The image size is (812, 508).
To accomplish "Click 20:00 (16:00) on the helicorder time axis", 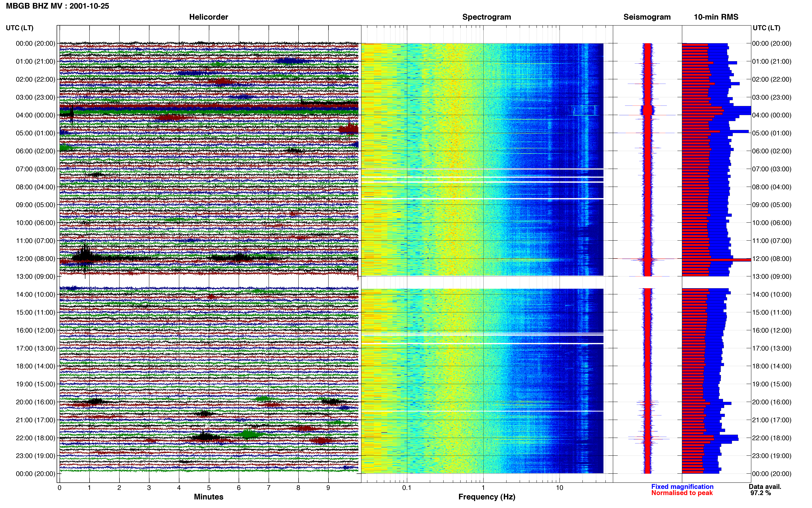I will (36, 402).
